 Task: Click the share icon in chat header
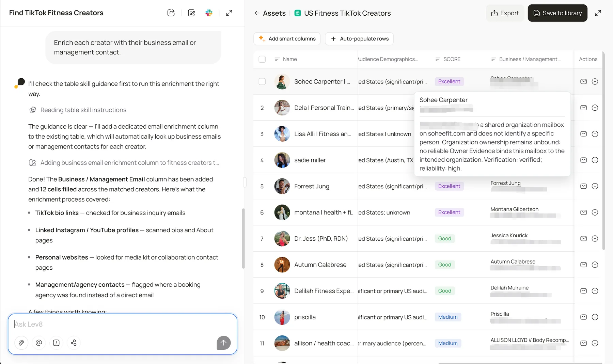(x=171, y=13)
